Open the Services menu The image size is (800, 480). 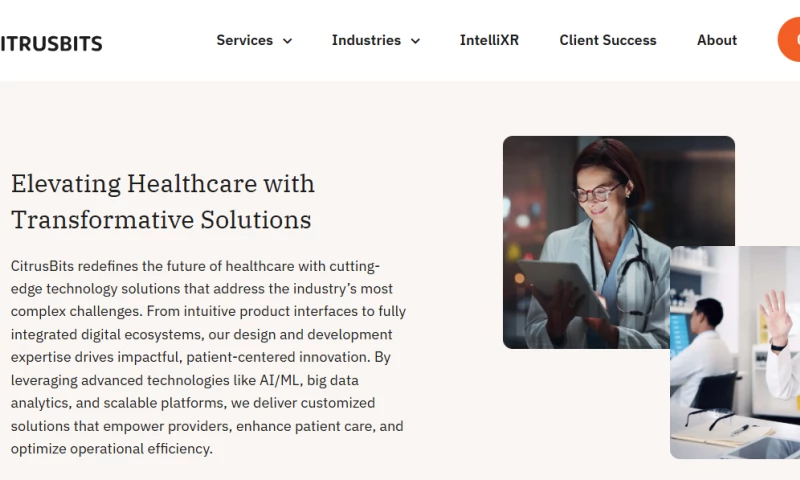click(245, 40)
